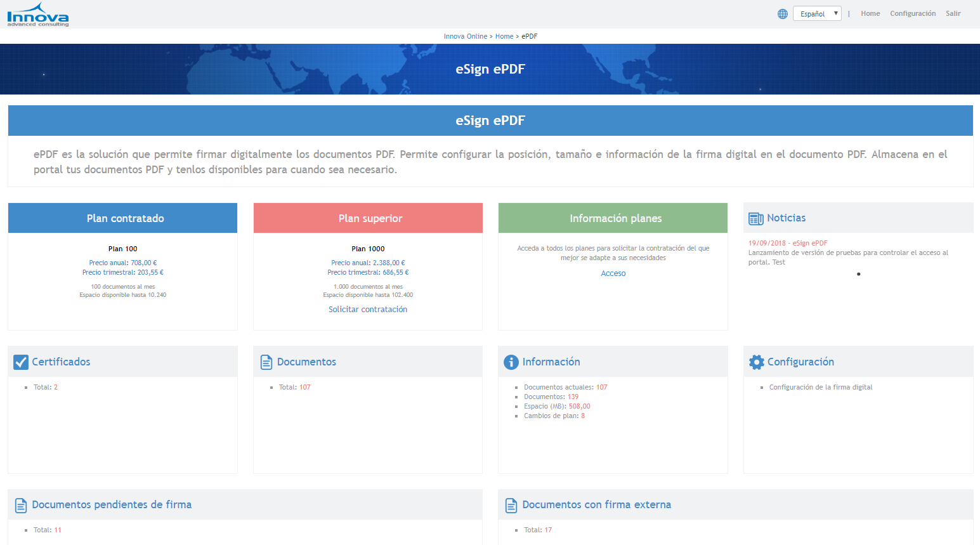Screen dimensions: 980x545
Task: Click 'Plan 1000' text
Action: tap(368, 249)
